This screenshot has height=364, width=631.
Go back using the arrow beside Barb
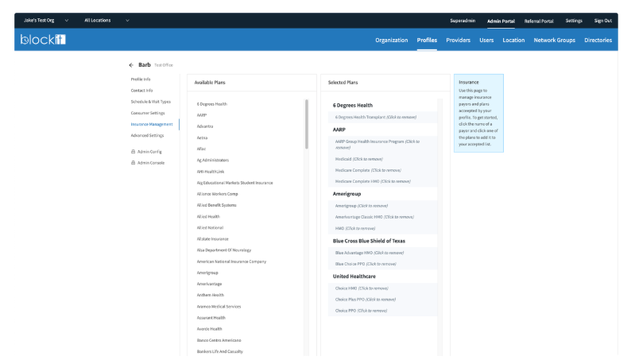coord(131,65)
